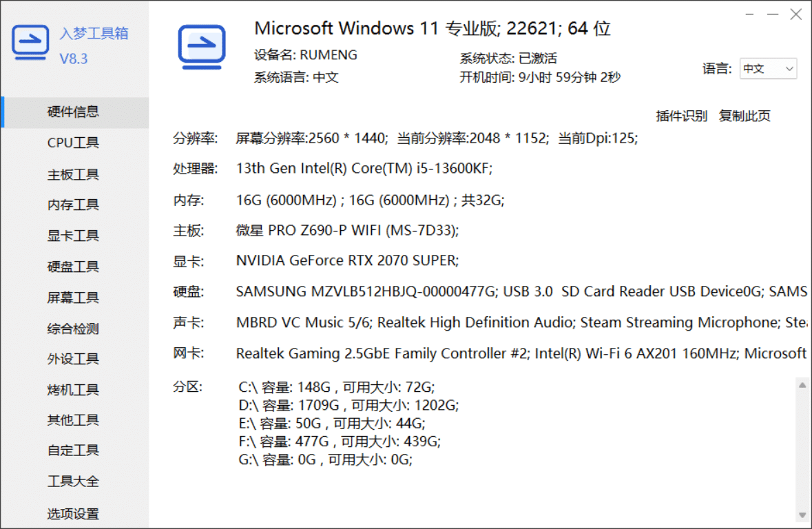812x529 pixels.
Task: Select the 硬件信息 tab
Action: [74, 112]
